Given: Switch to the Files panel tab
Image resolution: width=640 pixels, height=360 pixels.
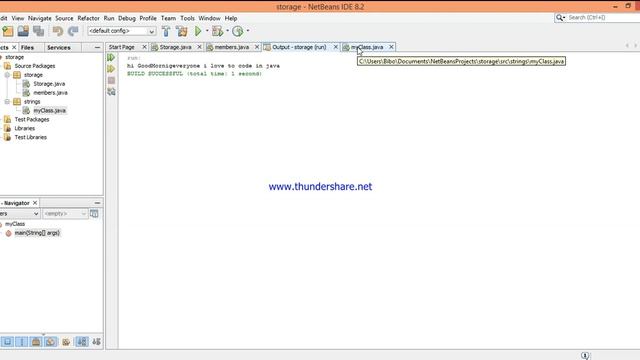Looking at the screenshot, I should coord(27,48).
